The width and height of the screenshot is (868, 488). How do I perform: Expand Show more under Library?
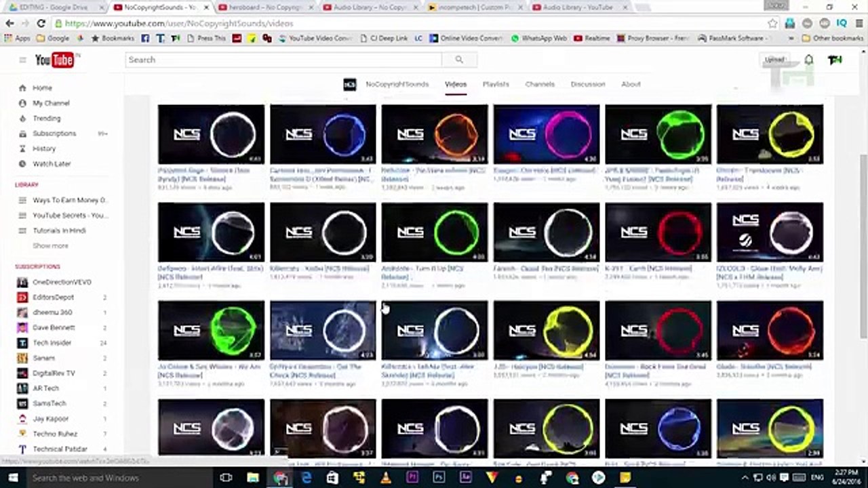(51, 245)
